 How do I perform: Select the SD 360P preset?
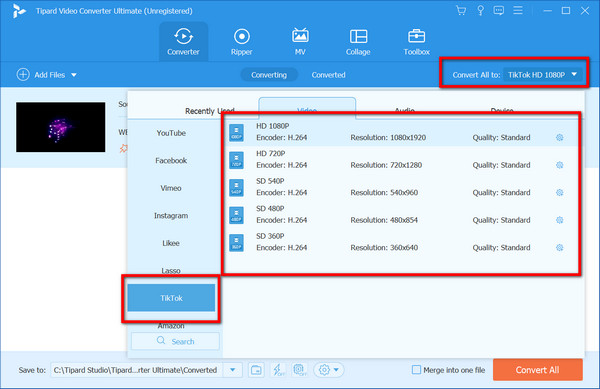(x=401, y=243)
